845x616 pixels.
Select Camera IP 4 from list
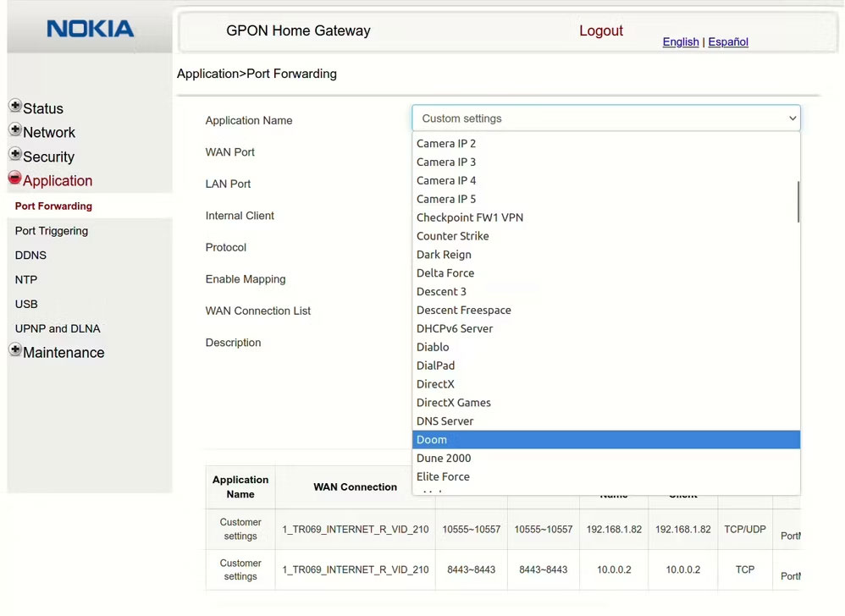pos(605,180)
